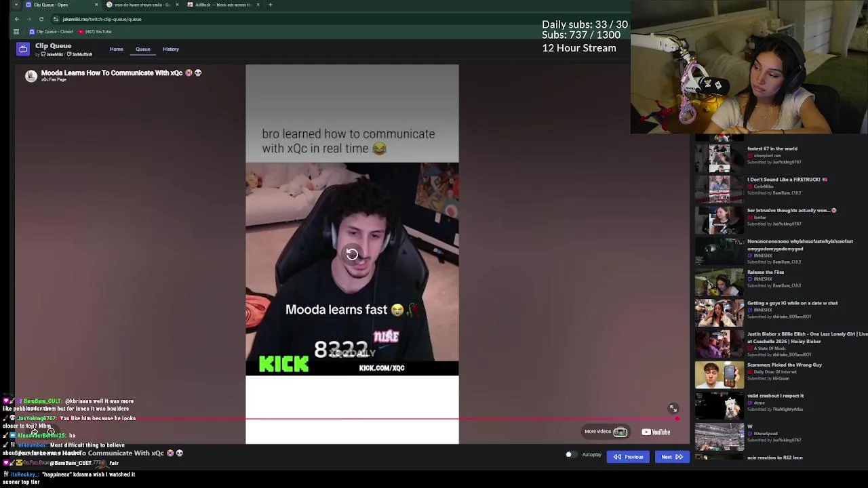Click the 'Scammers Picked the Wrong Guy' title
Screen dimensions: 868x488
click(x=785, y=365)
